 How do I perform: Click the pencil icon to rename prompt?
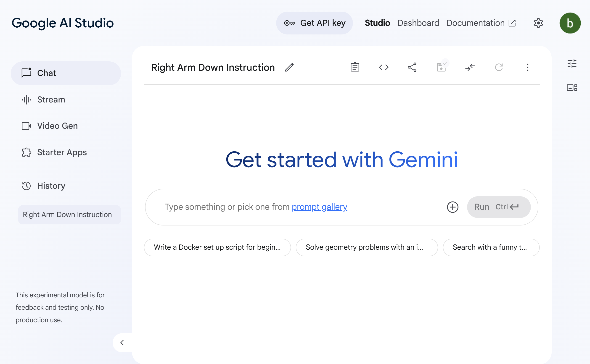(289, 67)
